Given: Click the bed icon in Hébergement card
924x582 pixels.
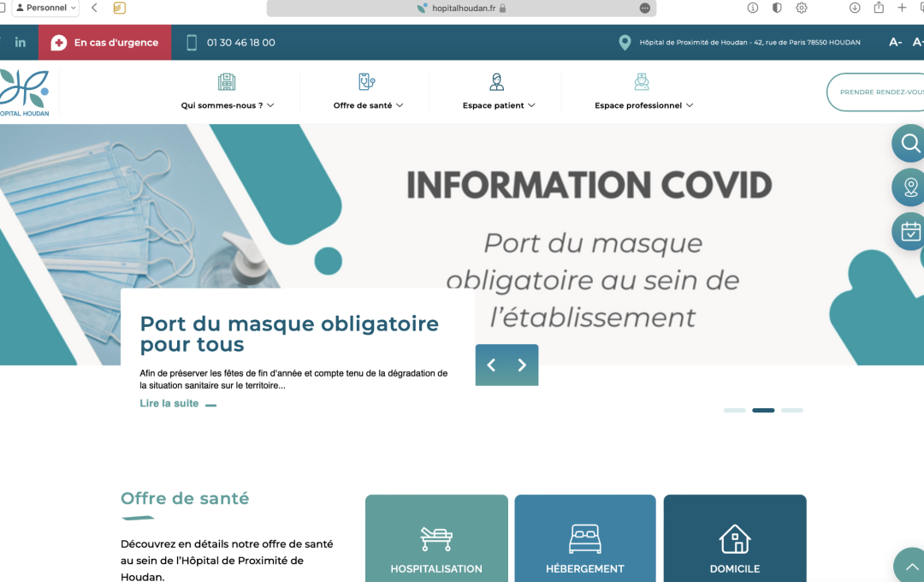Looking at the screenshot, I should click(x=584, y=539).
